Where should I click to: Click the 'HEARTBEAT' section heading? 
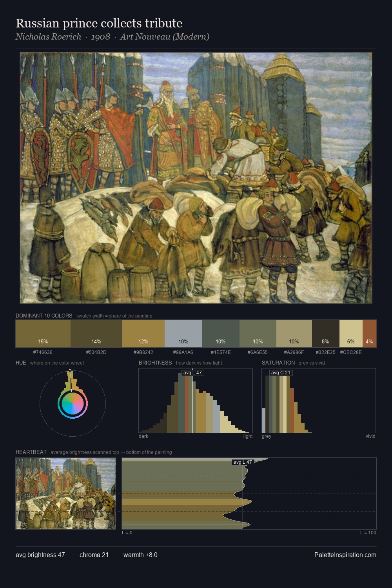31,452
